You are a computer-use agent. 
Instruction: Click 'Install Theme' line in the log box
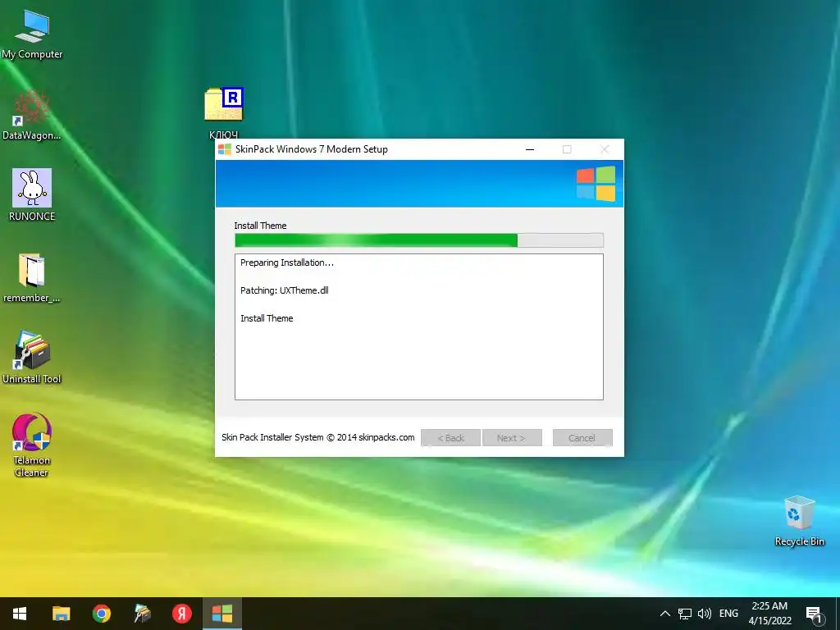tap(267, 318)
